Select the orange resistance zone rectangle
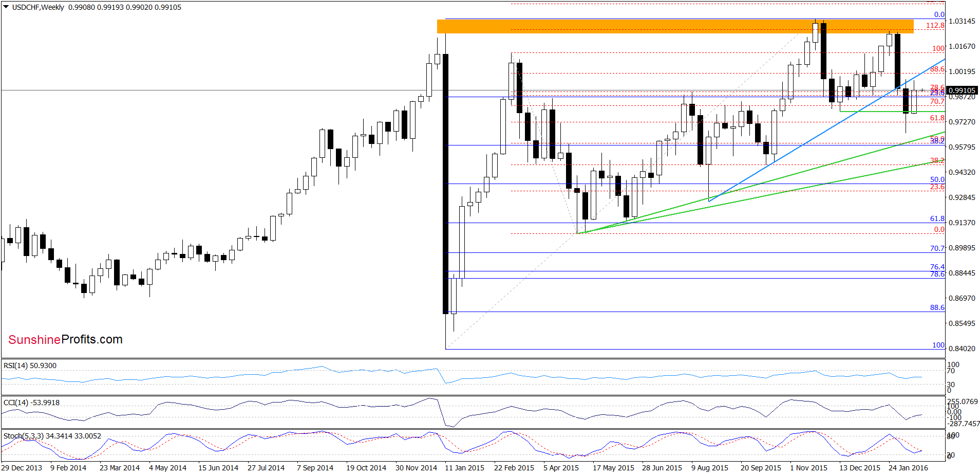 click(675, 26)
